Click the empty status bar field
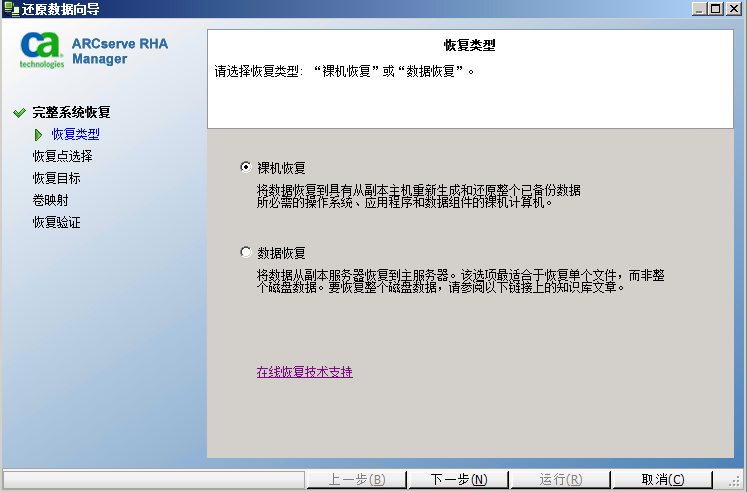The height and width of the screenshot is (492, 747). [x=153, y=479]
